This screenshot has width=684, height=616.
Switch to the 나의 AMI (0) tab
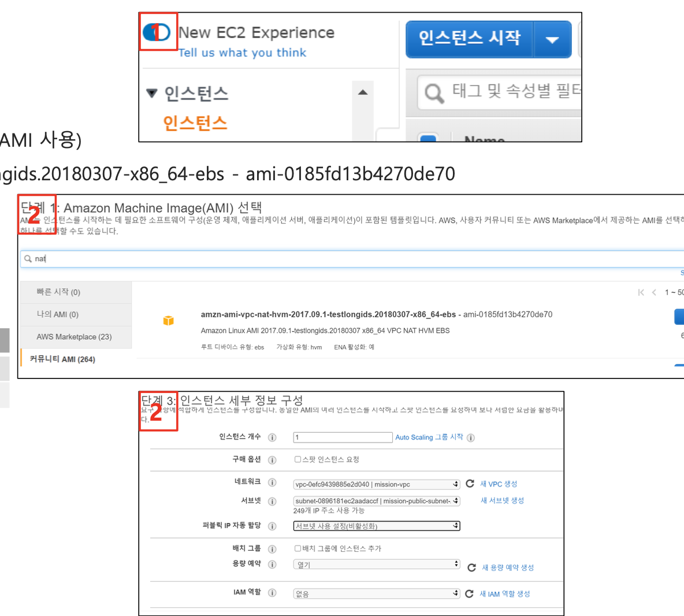tap(76, 314)
